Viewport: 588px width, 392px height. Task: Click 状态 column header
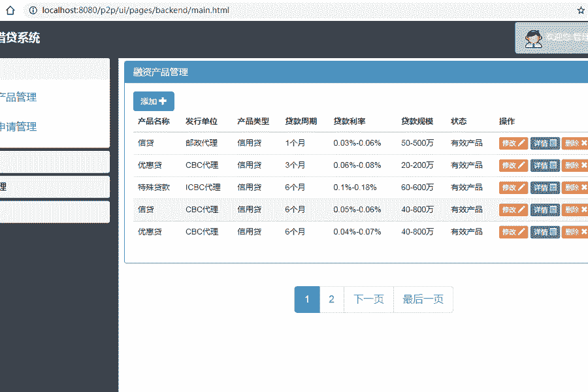459,121
